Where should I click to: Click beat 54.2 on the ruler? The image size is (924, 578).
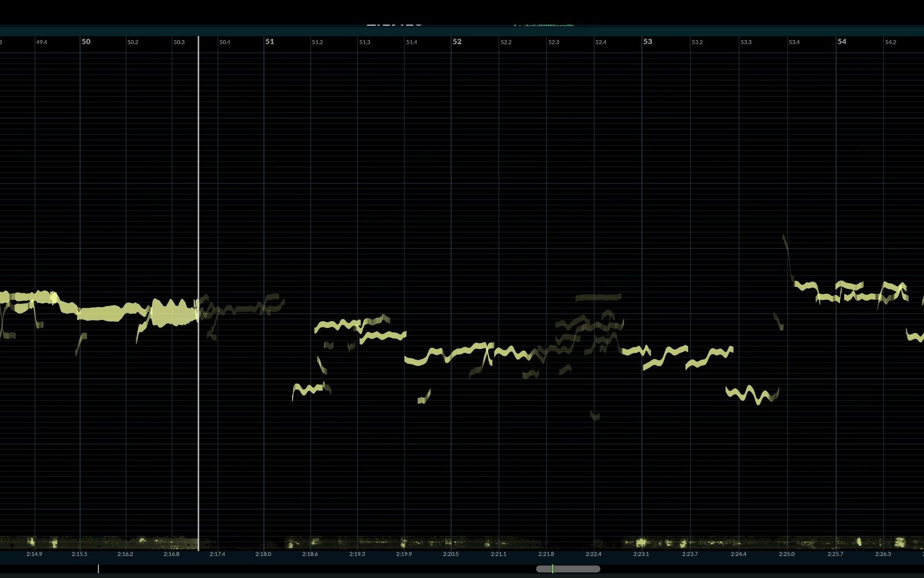click(891, 42)
